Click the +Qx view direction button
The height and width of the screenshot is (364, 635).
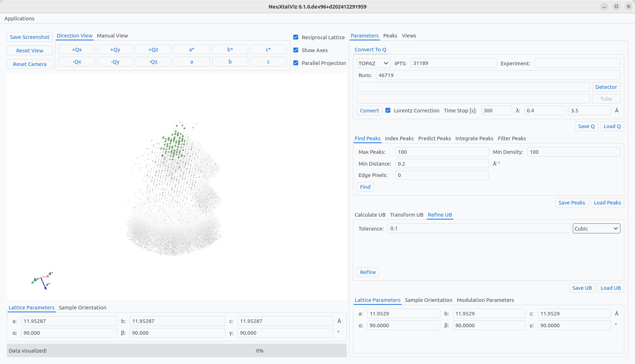[77, 50]
